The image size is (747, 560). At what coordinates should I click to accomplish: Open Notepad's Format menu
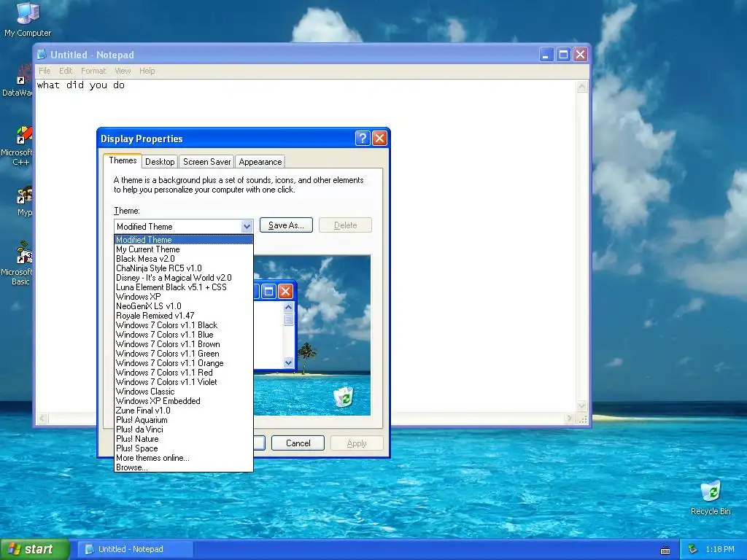point(93,71)
